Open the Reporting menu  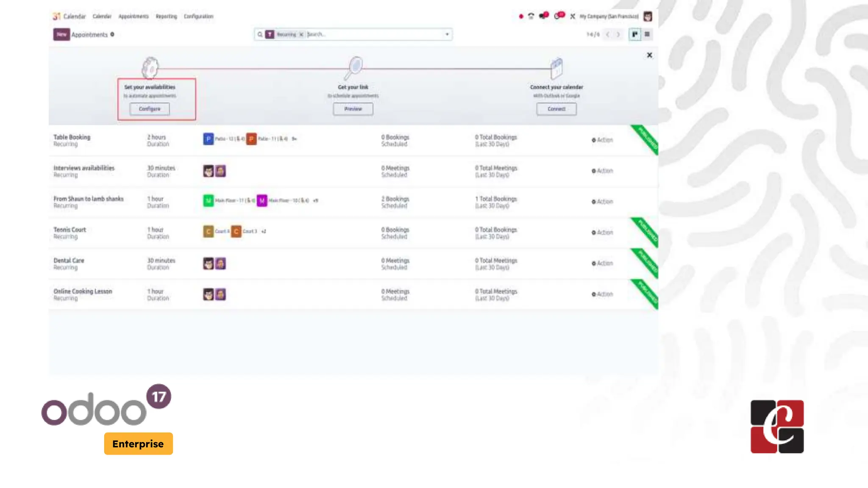tap(166, 16)
